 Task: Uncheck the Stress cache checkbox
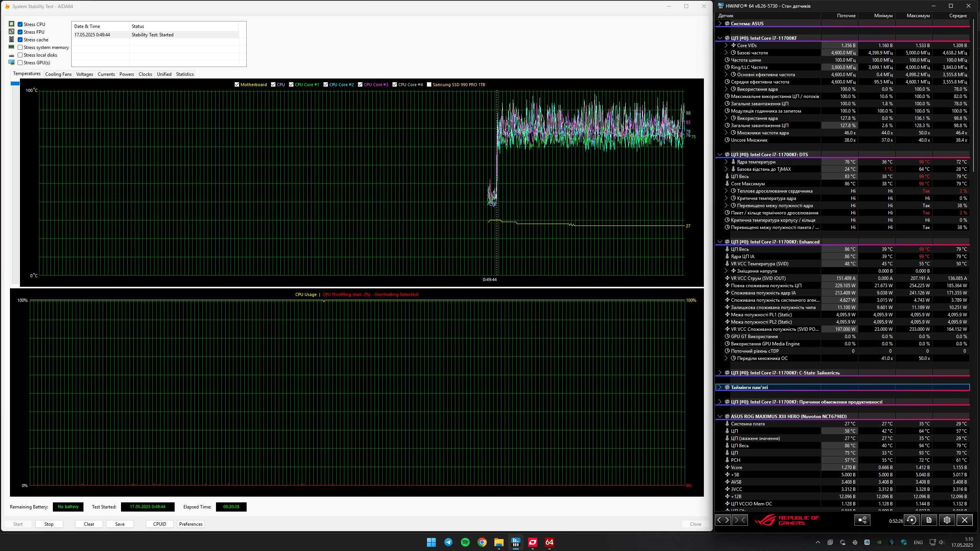[x=20, y=39]
